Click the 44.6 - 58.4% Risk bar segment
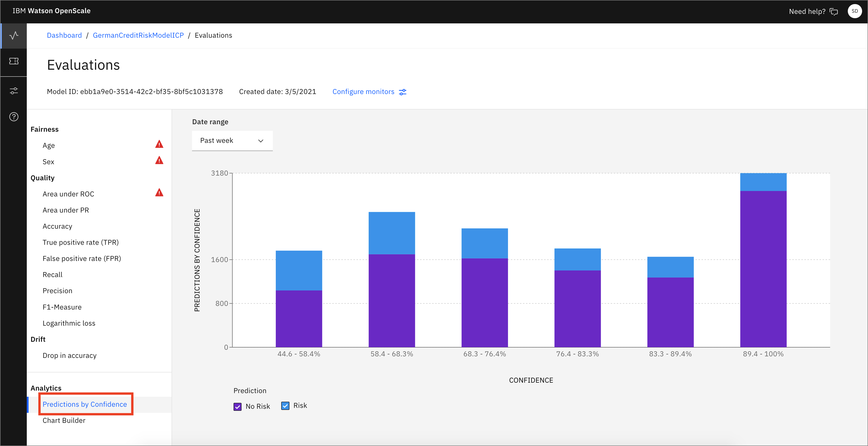Image resolution: width=868 pixels, height=446 pixels. (299, 270)
